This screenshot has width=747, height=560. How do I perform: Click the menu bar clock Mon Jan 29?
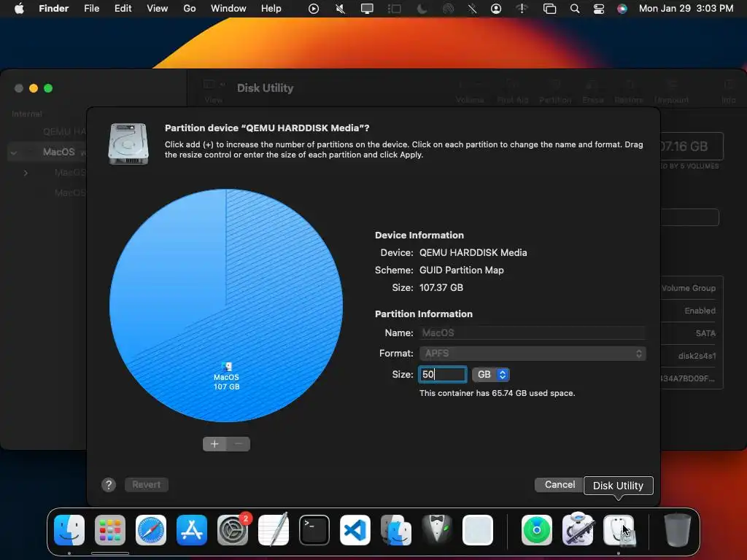[686, 9]
